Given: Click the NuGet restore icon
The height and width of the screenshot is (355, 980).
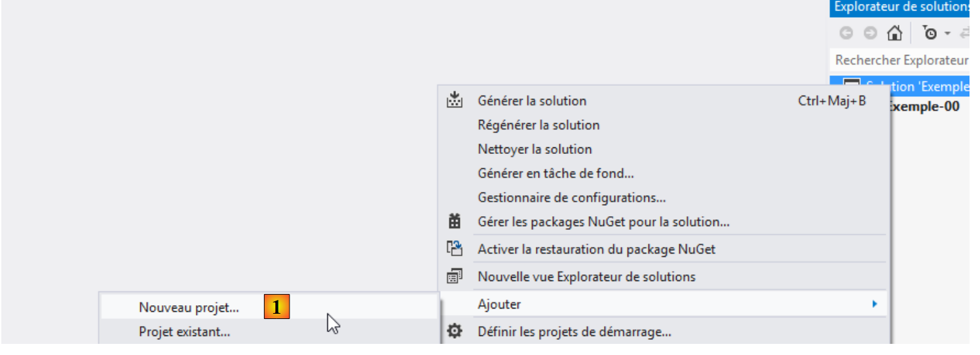Looking at the screenshot, I should 455,249.
